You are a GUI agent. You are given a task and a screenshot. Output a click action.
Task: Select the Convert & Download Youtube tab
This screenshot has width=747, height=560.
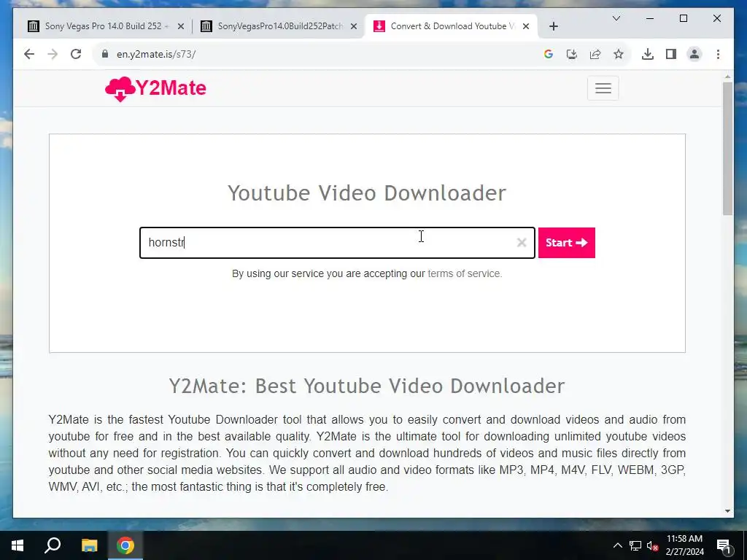click(450, 26)
